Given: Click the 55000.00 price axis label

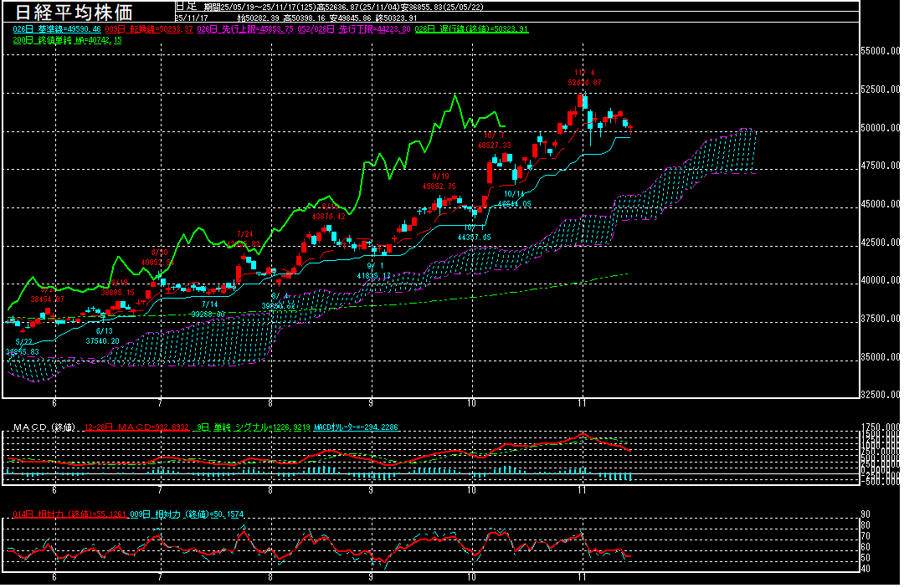Looking at the screenshot, I should pyautogui.click(x=881, y=52).
